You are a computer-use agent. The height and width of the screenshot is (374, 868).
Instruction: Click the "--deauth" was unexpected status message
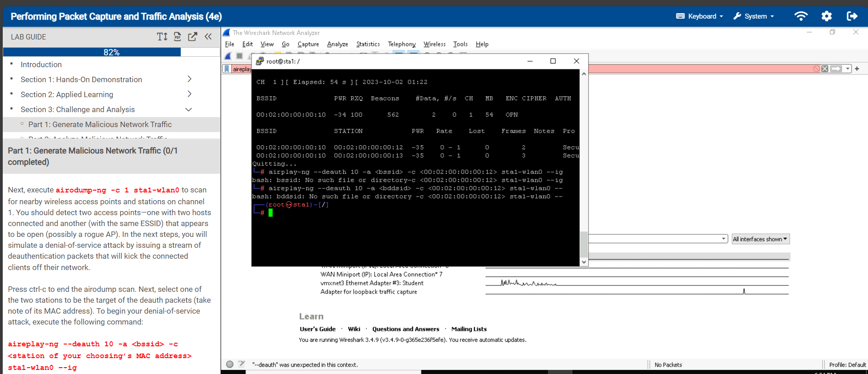pyautogui.click(x=305, y=364)
